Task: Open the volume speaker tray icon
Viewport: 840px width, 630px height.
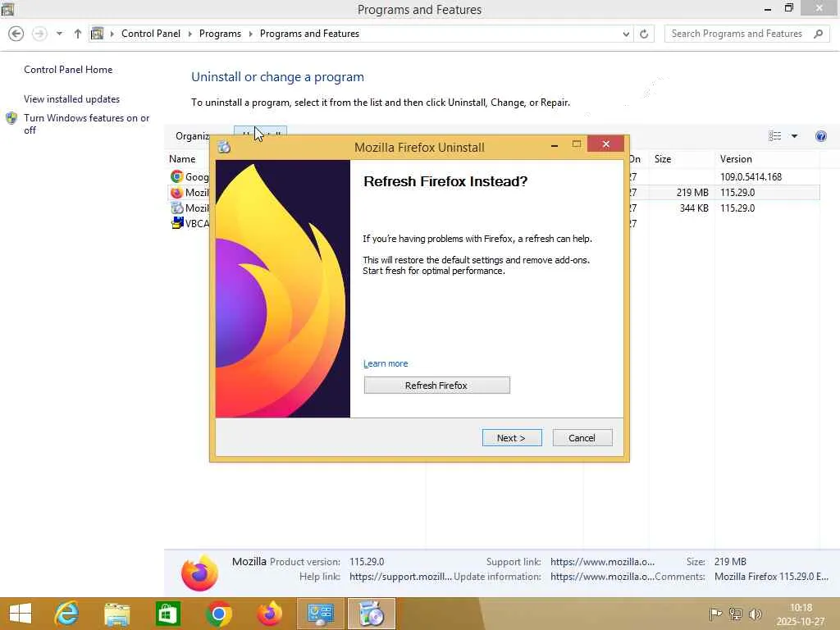Action: pos(756,614)
